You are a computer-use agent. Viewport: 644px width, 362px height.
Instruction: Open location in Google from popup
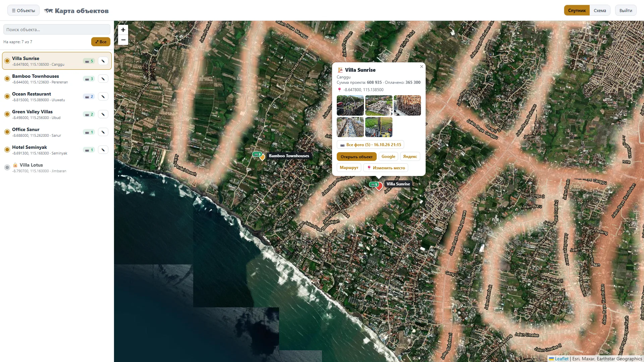(388, 157)
